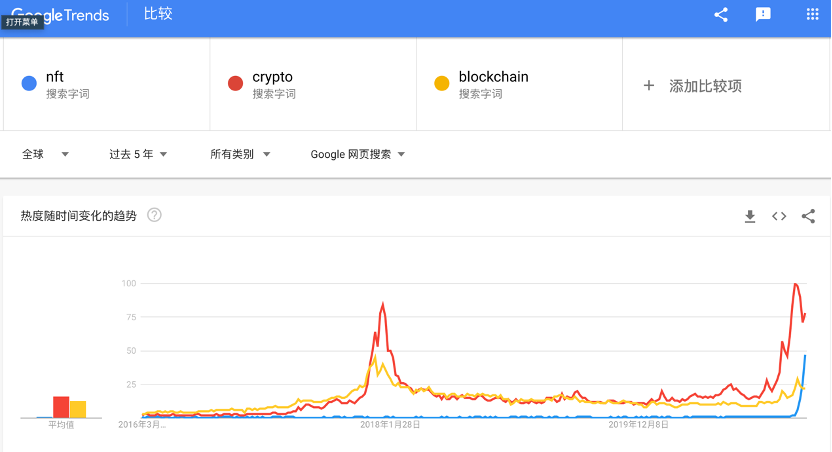Open the embed code icon for chart

point(779,216)
